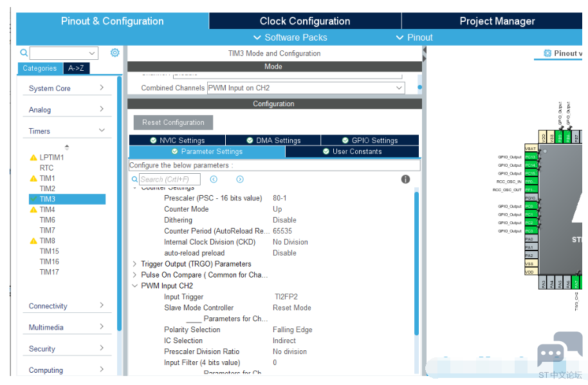Viewport: 588px width, 385px height.
Task: Click the Prescaler value 80-1
Action: (280, 198)
